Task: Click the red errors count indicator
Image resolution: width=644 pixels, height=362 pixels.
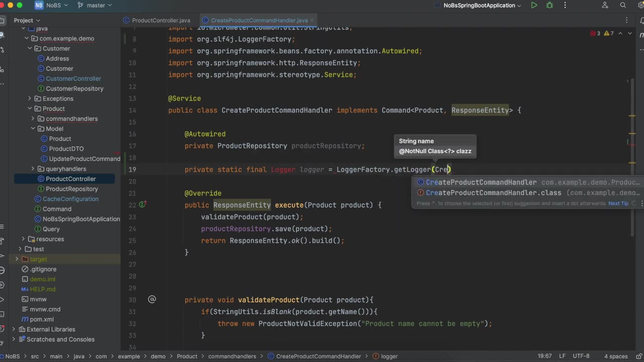Action: coord(595,33)
